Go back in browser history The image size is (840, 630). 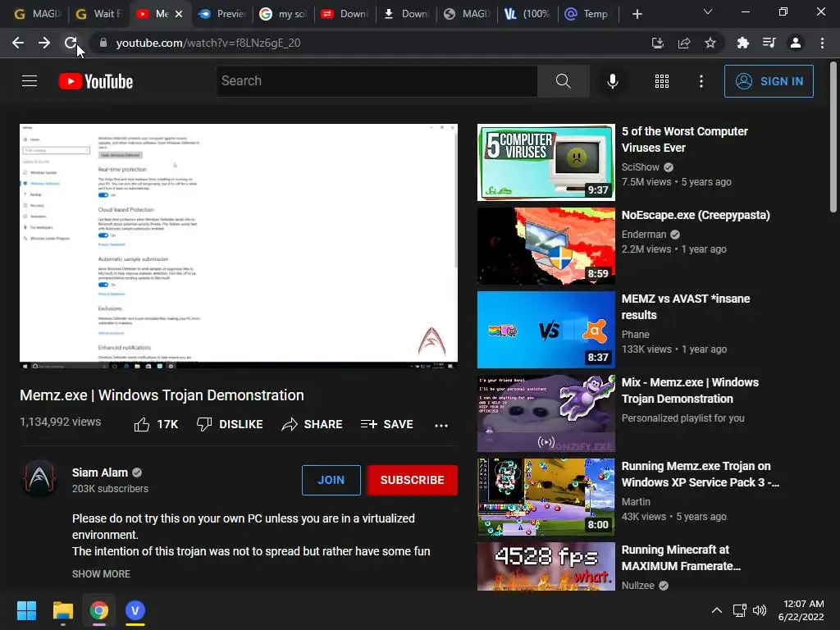(x=18, y=43)
